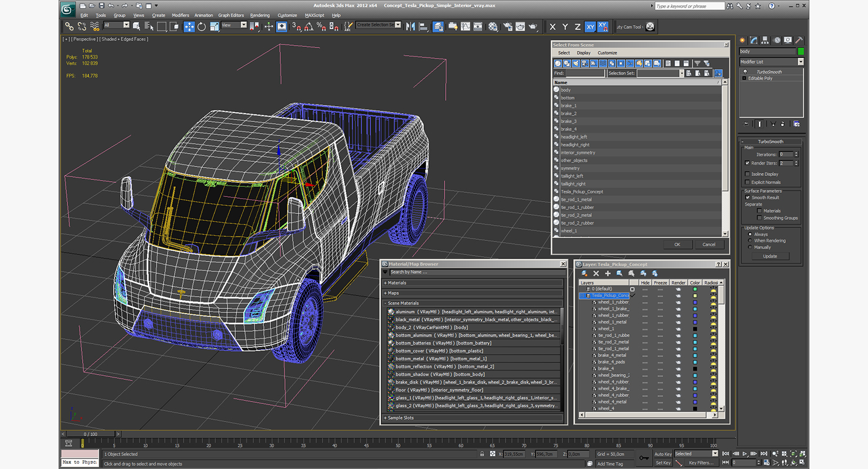Click OK in Select From Scene dialog
Screen dimensions: 868x469
(677, 244)
